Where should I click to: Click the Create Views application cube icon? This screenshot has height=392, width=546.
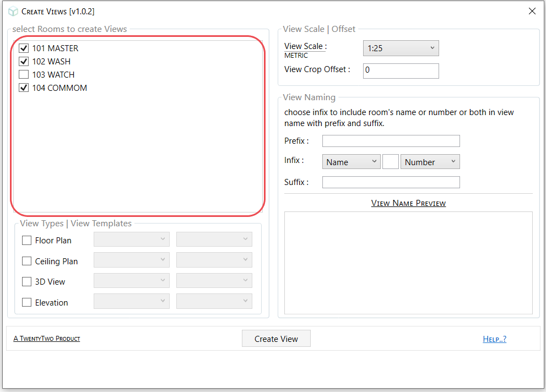[x=13, y=11]
